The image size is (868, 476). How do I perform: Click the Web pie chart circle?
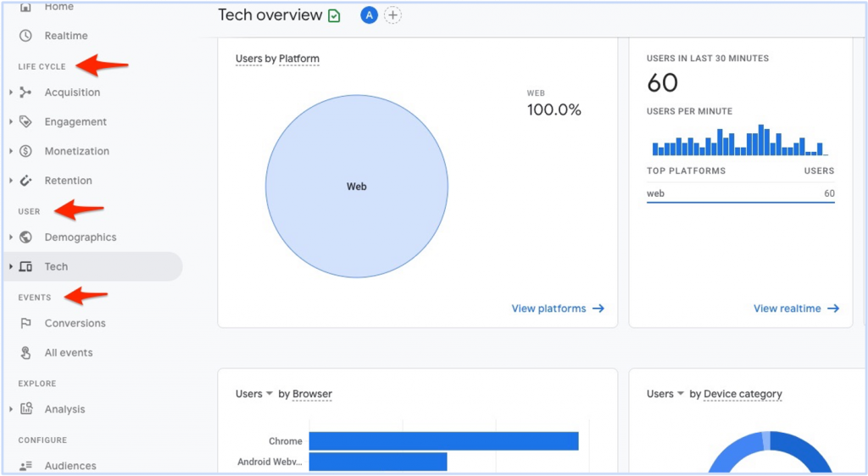(x=357, y=187)
